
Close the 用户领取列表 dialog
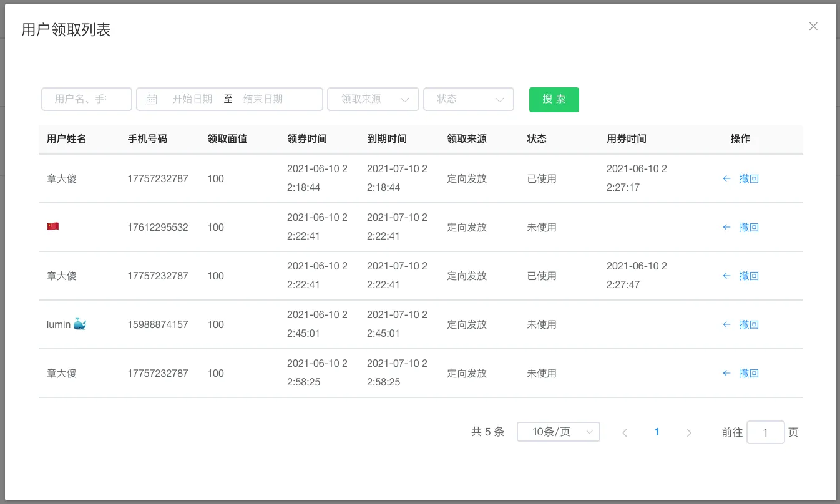tap(813, 26)
